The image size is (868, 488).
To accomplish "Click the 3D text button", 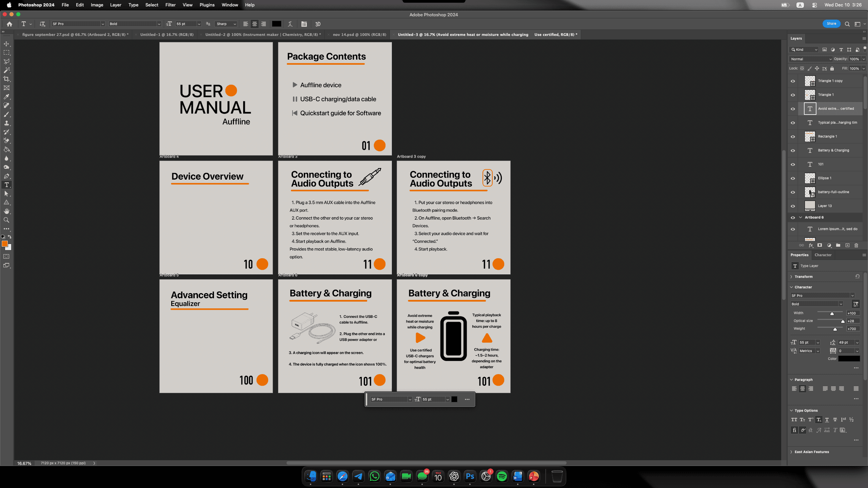I will [318, 24].
